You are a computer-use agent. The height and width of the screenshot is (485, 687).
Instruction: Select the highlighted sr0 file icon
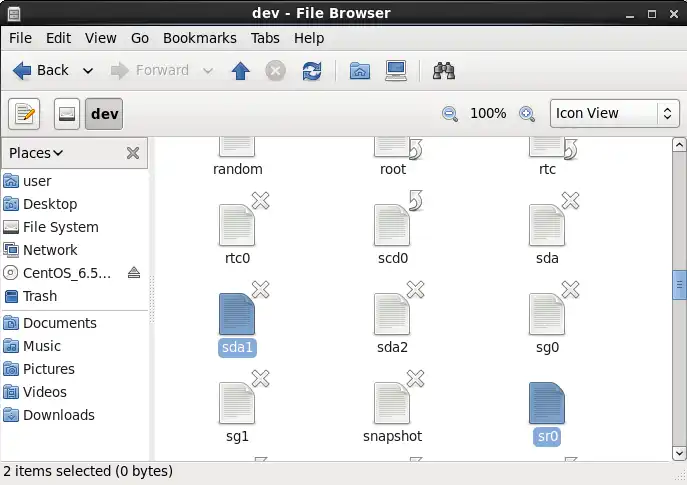tap(547, 403)
